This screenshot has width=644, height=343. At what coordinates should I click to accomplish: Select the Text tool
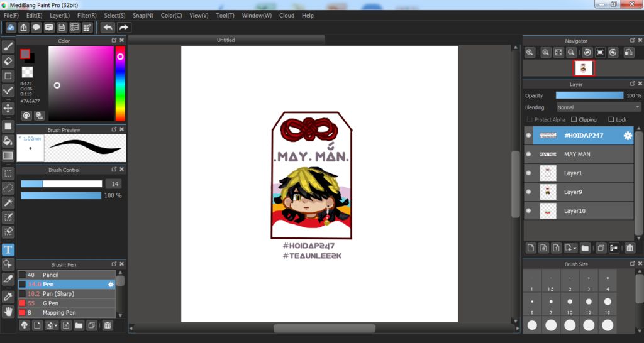coord(8,249)
